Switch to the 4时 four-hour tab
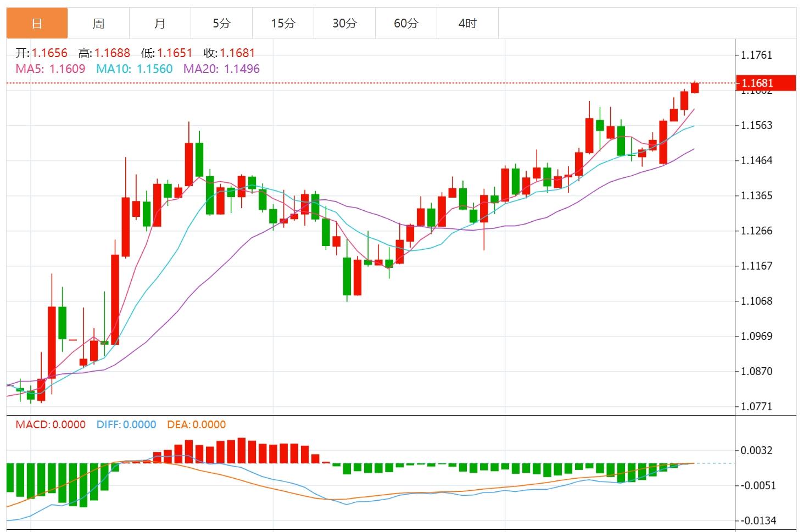This screenshot has width=809, height=532. (467, 23)
